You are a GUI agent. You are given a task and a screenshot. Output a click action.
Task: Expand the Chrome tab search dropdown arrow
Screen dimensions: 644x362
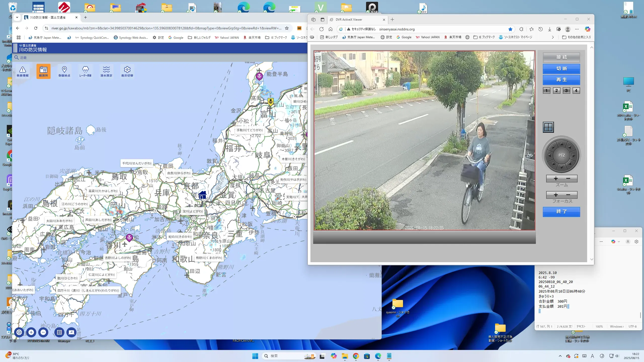coord(17,17)
